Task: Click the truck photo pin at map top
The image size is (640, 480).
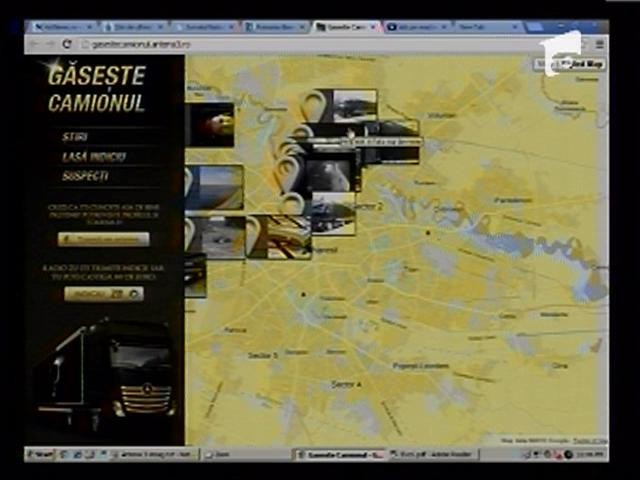Action: 353,104
